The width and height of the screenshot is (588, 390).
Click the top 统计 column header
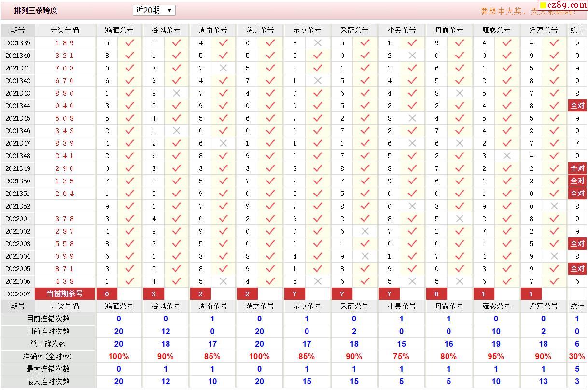coord(577,30)
